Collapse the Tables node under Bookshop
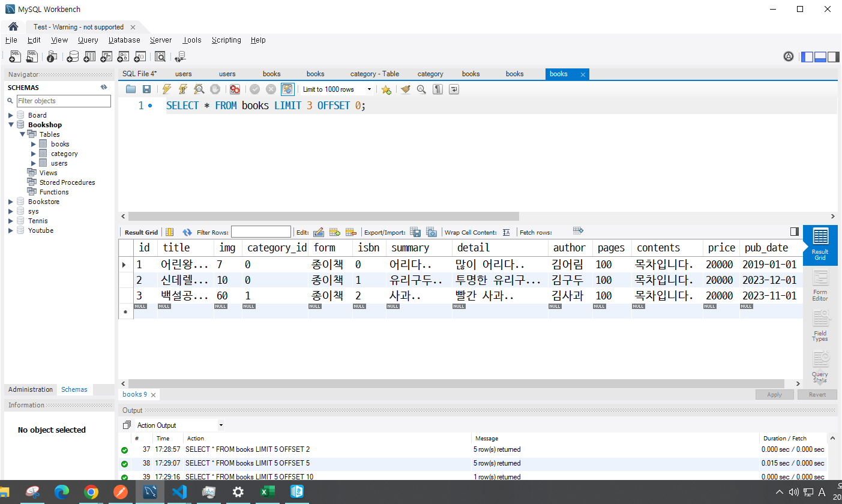Image resolution: width=842 pixels, height=504 pixels. click(x=22, y=134)
